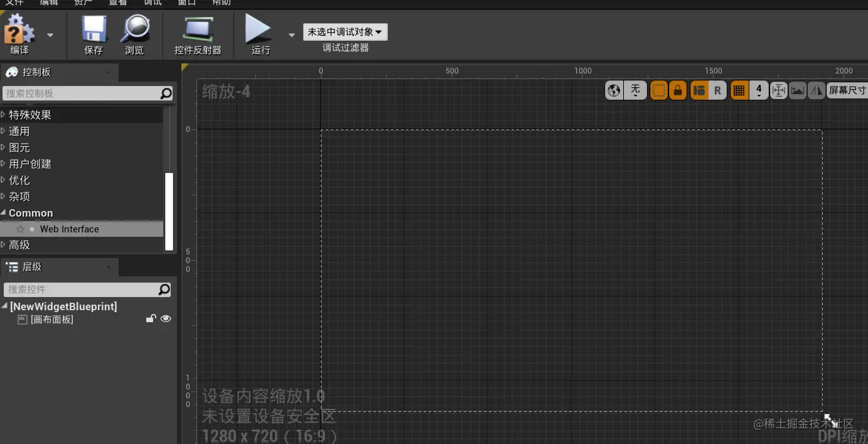Expand the 图元 category
The width and height of the screenshot is (868, 444).
[3, 148]
